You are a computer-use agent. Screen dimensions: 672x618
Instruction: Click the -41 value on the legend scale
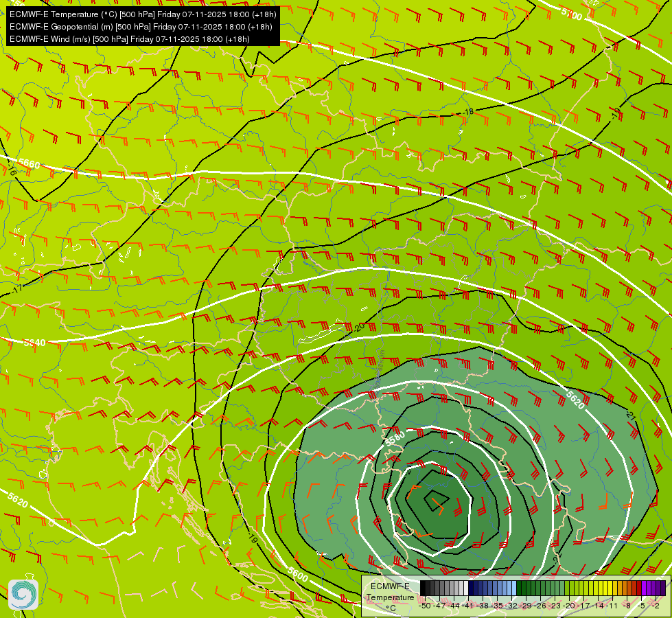[x=468, y=606]
